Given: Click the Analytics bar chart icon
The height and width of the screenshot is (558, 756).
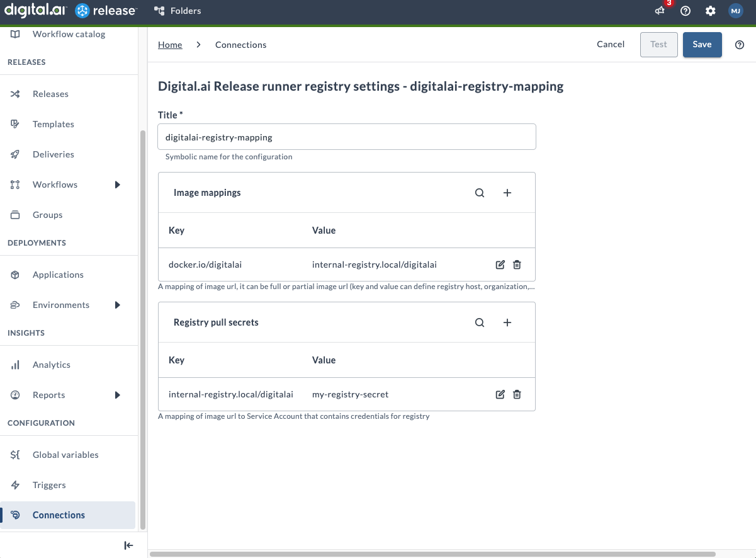Looking at the screenshot, I should [x=15, y=365].
